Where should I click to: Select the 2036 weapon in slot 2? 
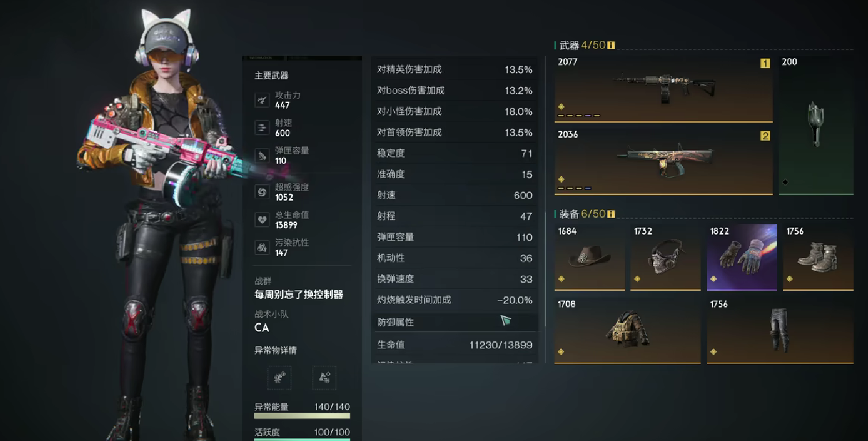tap(663, 162)
